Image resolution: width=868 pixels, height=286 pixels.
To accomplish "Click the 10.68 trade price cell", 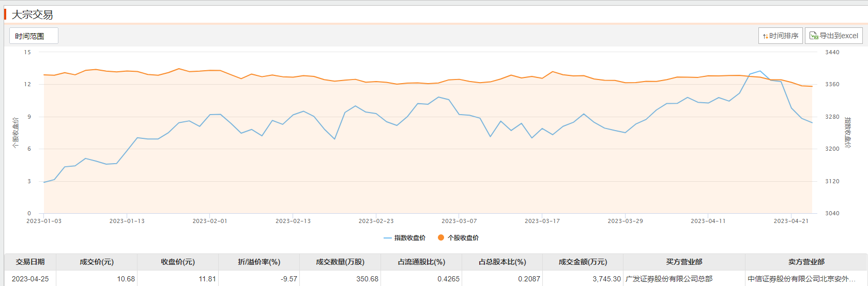I will click(x=97, y=279).
